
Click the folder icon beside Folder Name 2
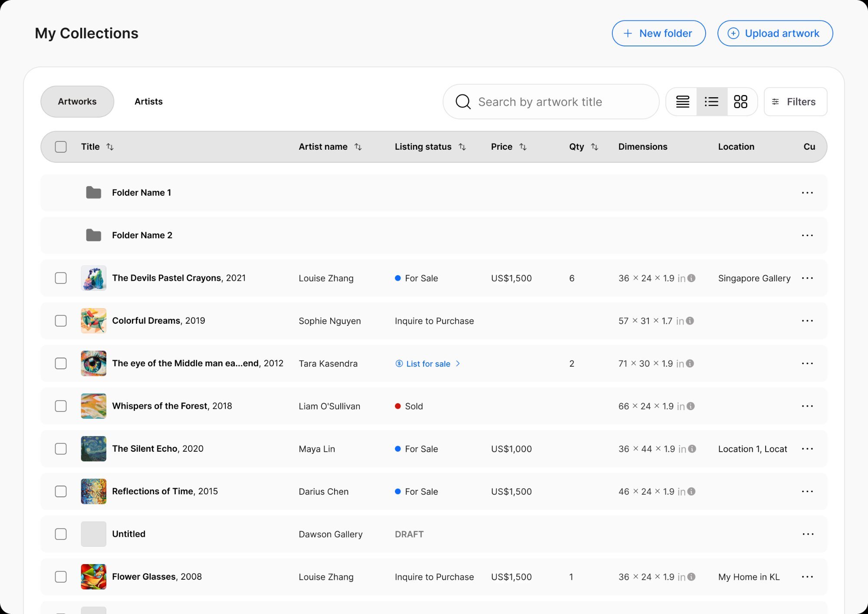93,235
